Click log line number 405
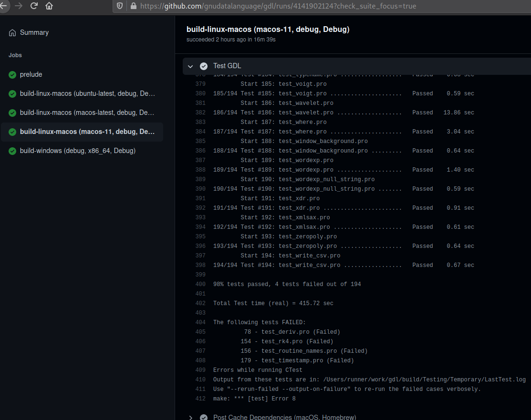Viewport: 531px width, 420px height. tap(200, 332)
